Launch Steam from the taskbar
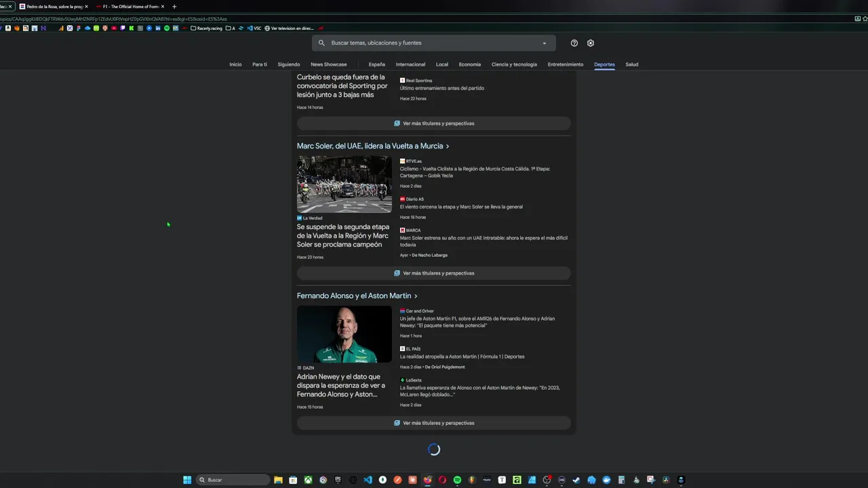 (x=576, y=480)
